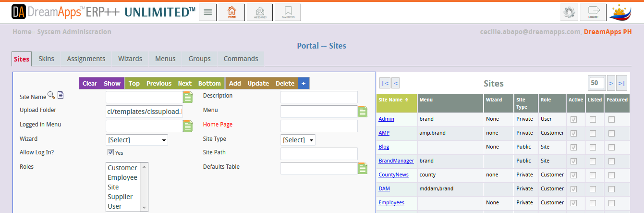Open the Favorites bookmark icon
Viewport: 644px width, 213px height.
[288, 13]
